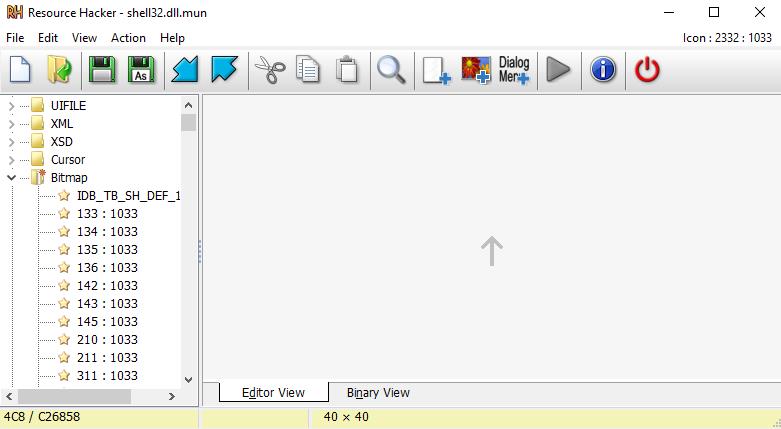The height and width of the screenshot is (429, 781).
Task: Click star icon next to 210 : 1033
Action: pos(64,339)
